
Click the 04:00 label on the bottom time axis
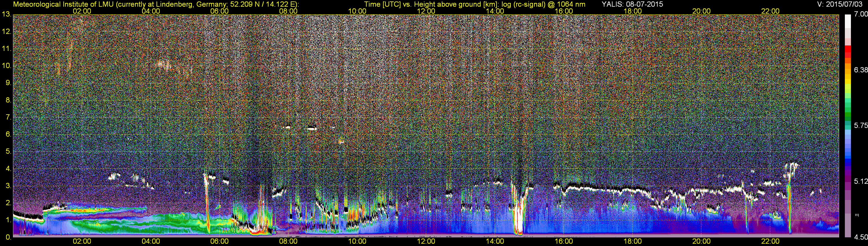tap(151, 242)
